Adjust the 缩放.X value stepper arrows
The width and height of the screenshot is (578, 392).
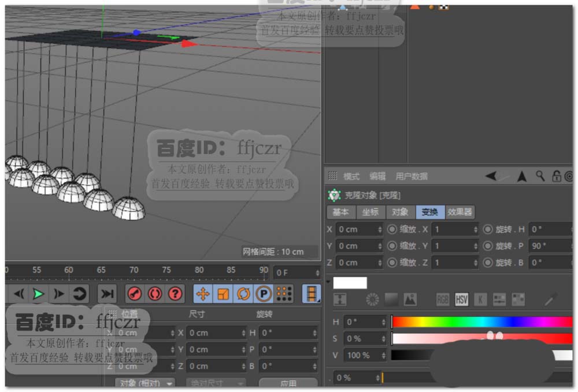click(475, 229)
